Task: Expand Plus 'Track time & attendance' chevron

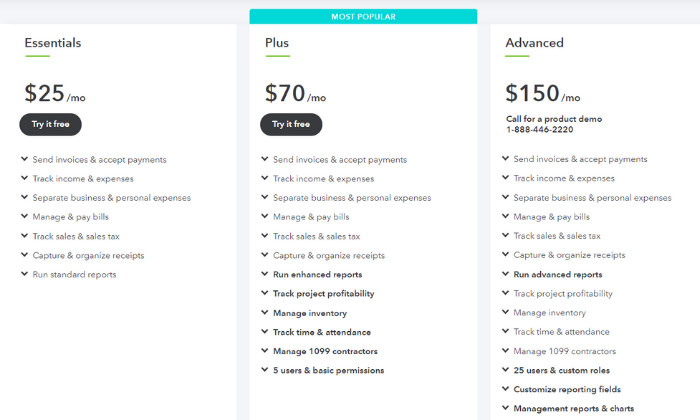Action: pos(265,332)
